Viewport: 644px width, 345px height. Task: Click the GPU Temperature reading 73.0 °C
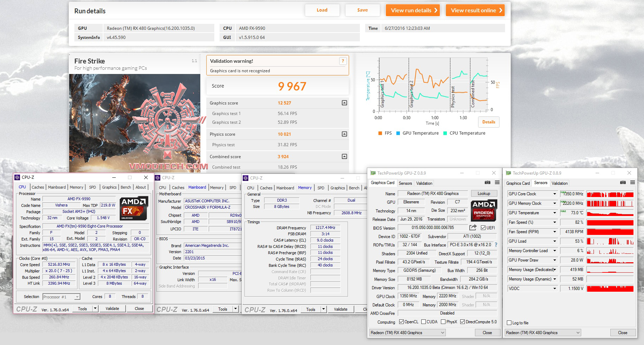pos(572,213)
